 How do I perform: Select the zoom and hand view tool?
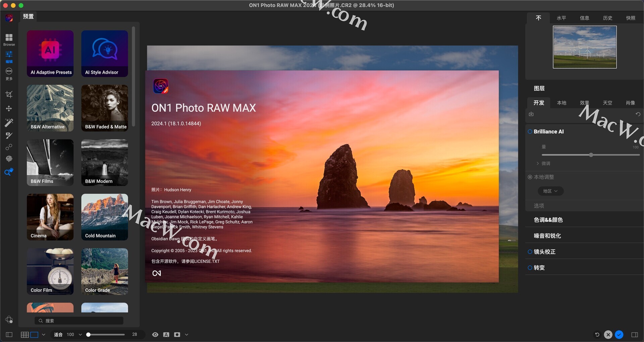point(9,172)
